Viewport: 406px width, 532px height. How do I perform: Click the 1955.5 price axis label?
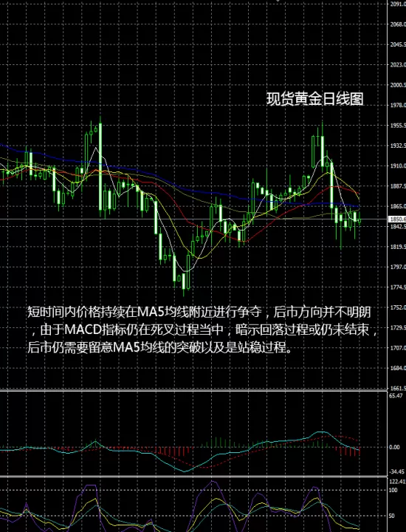point(398,126)
